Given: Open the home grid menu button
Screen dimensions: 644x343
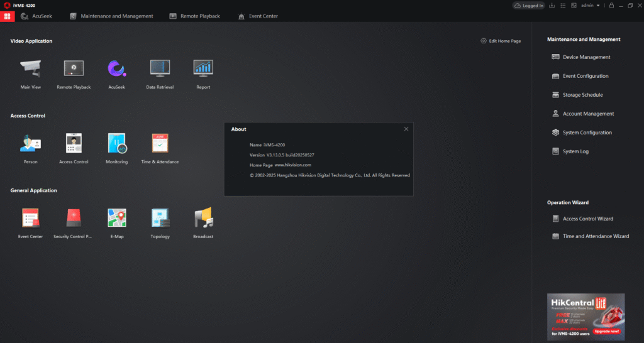Looking at the screenshot, I should pyautogui.click(x=8, y=16).
